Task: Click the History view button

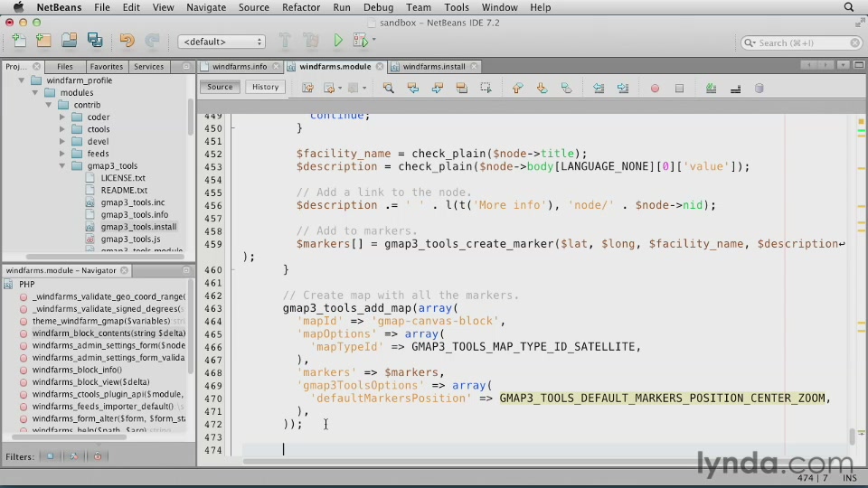Action: coord(266,87)
